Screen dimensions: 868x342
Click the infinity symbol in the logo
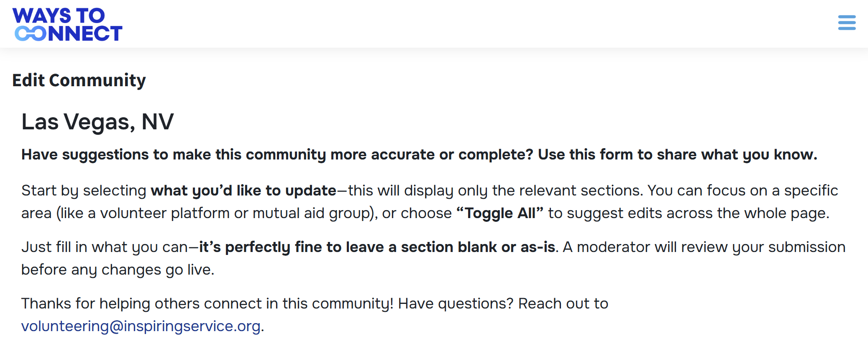[x=31, y=33]
